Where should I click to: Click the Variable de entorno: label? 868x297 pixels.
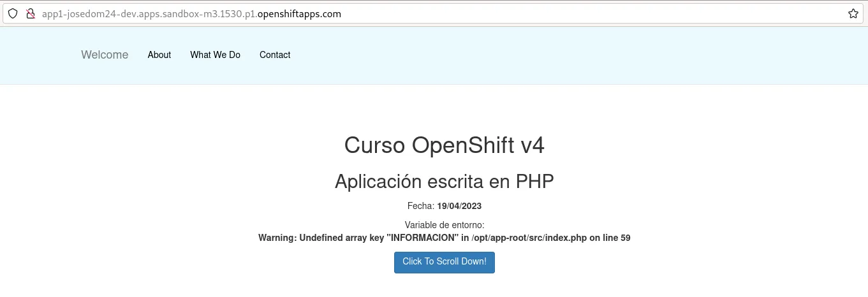coord(445,225)
